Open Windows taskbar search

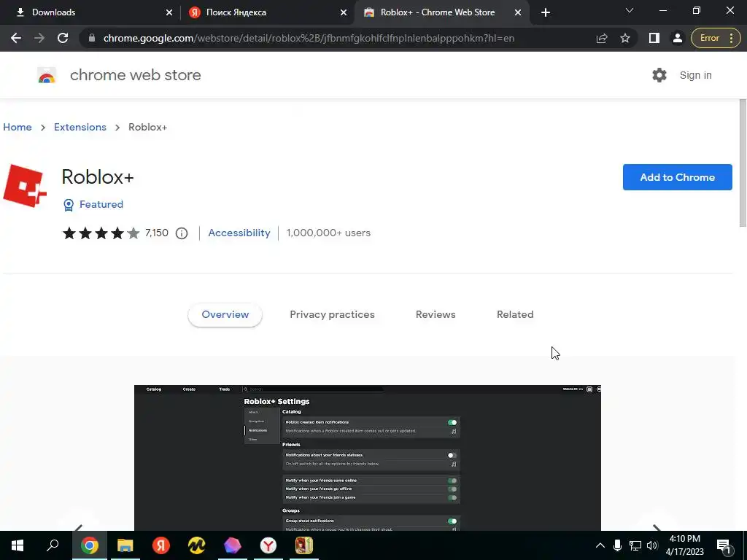(53, 545)
